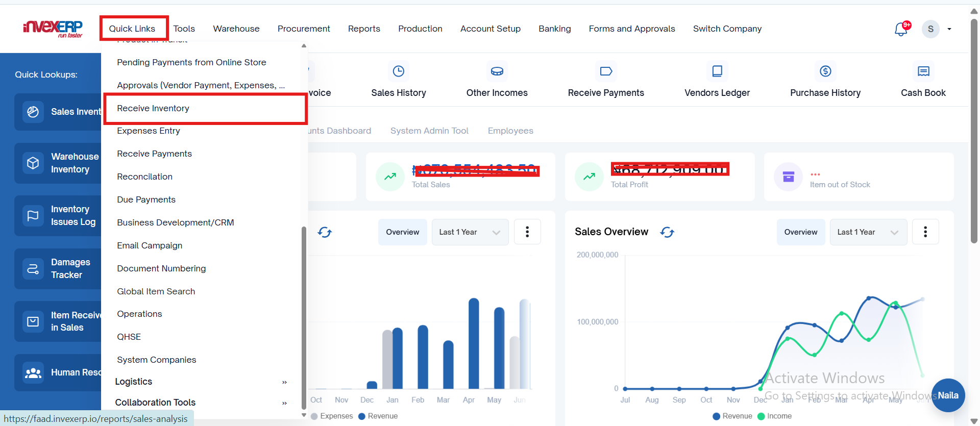The height and width of the screenshot is (426, 980).
Task: Click Overview button of bar chart
Action: [403, 232]
